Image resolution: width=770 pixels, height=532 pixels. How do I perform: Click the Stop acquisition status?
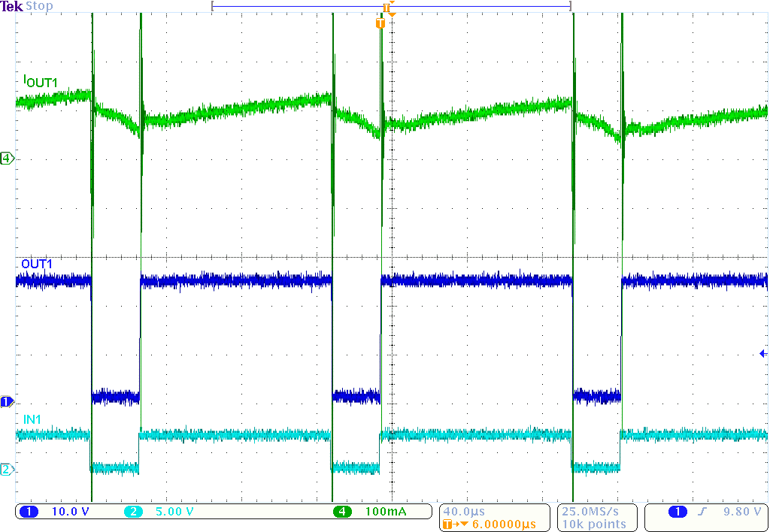tap(39, 6)
